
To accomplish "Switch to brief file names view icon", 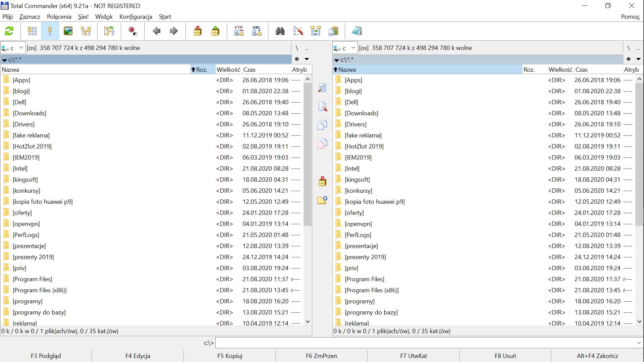I will [32, 31].
